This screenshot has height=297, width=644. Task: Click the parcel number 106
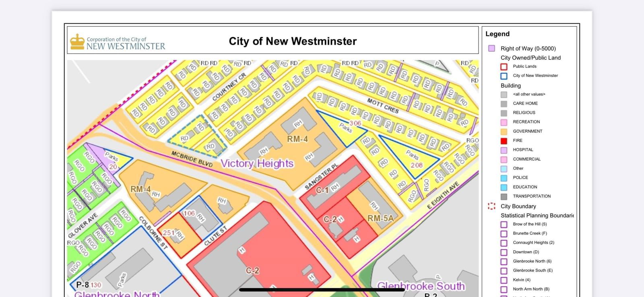point(189,213)
